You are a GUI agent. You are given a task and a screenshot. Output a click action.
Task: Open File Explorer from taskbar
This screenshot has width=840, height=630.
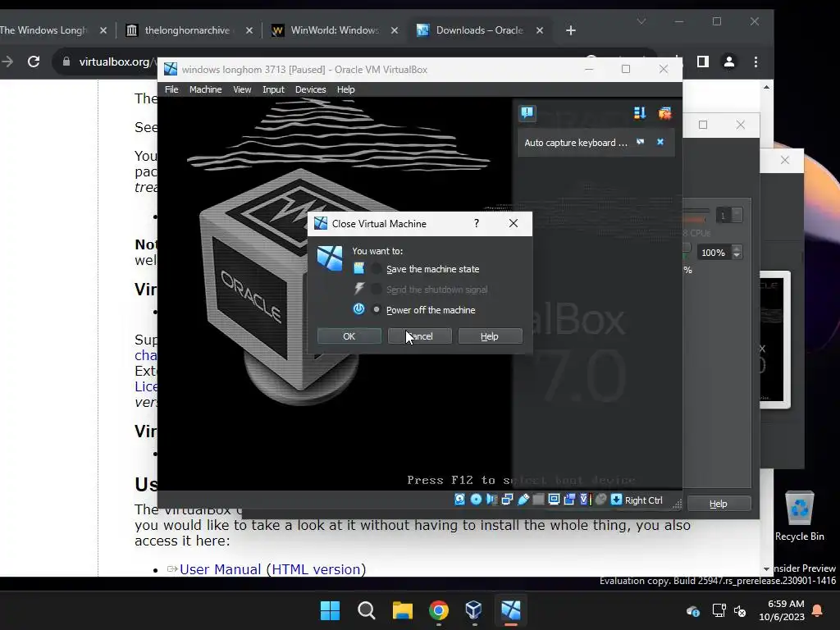[x=402, y=610]
